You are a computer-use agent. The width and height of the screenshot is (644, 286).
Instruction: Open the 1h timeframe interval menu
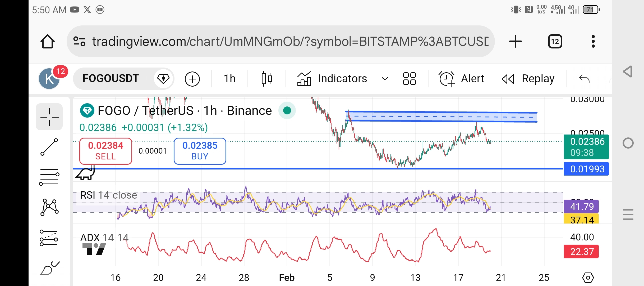coord(229,79)
